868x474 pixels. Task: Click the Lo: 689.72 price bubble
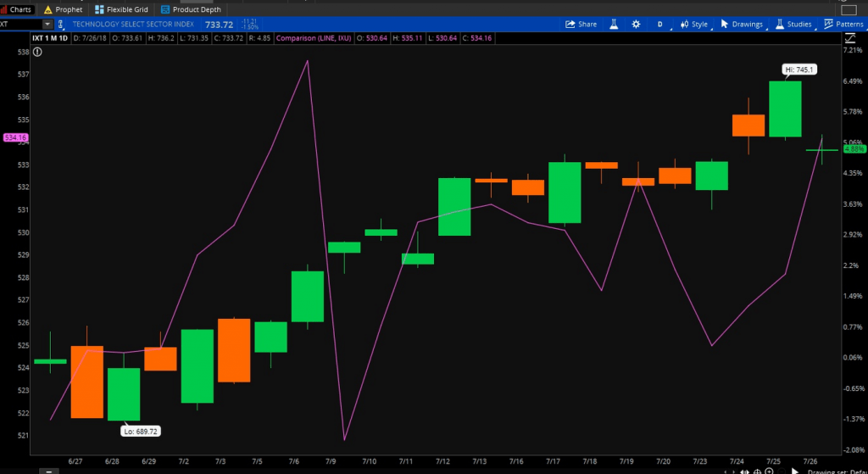click(x=141, y=431)
